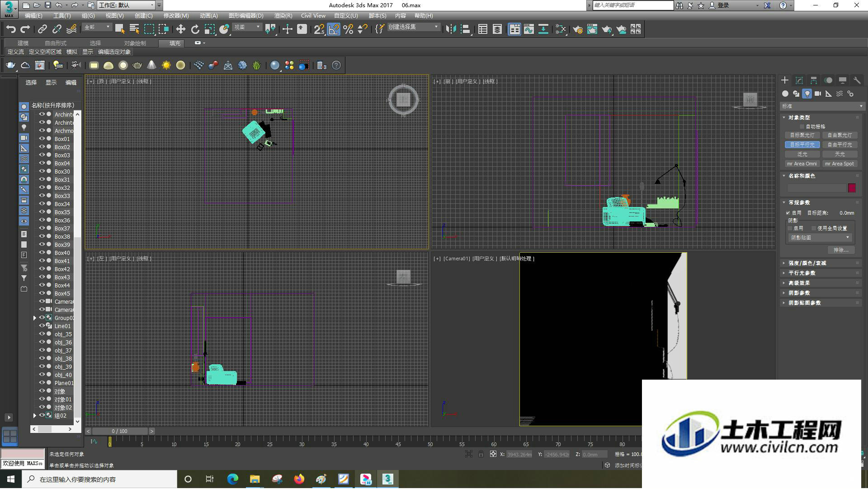Click the mr Area Omni button
Image resolution: width=868 pixels, height=489 pixels.
coord(802,164)
